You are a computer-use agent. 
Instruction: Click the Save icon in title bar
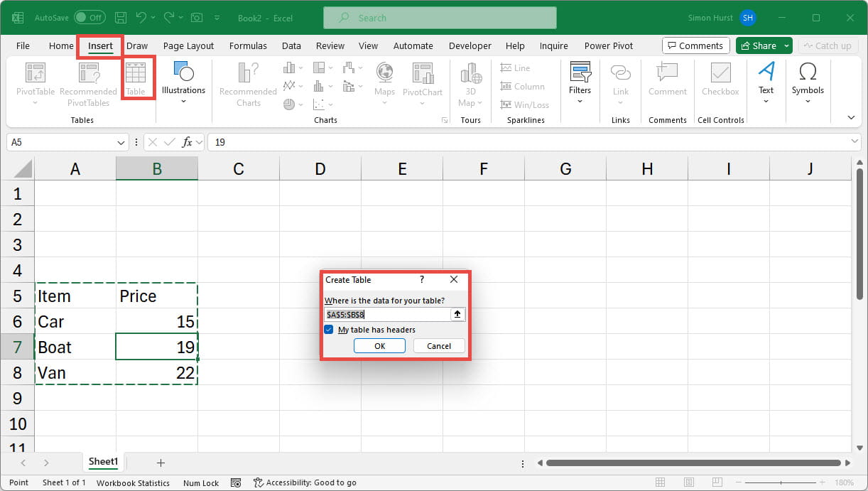[x=121, y=18]
